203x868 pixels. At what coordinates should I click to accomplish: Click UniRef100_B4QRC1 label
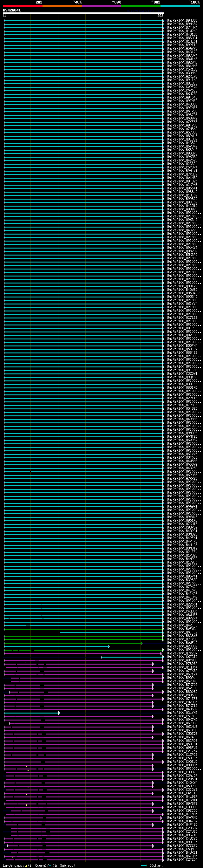point(182,531)
